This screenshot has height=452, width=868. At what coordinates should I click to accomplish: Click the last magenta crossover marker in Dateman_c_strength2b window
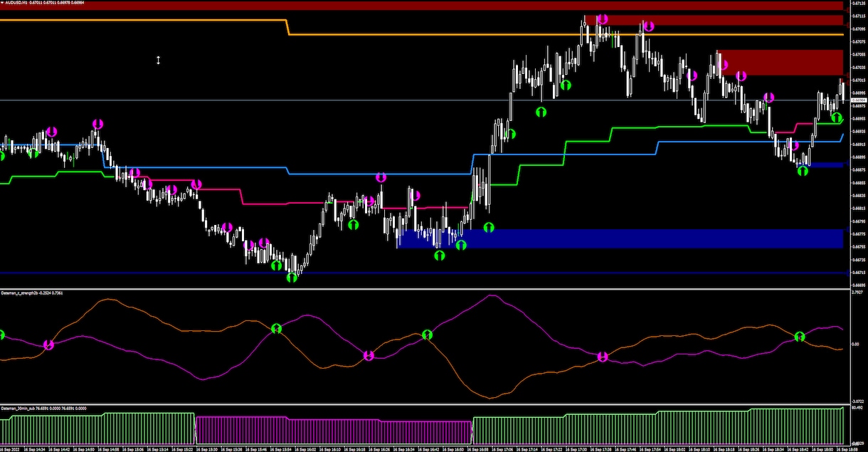pyautogui.click(x=603, y=357)
